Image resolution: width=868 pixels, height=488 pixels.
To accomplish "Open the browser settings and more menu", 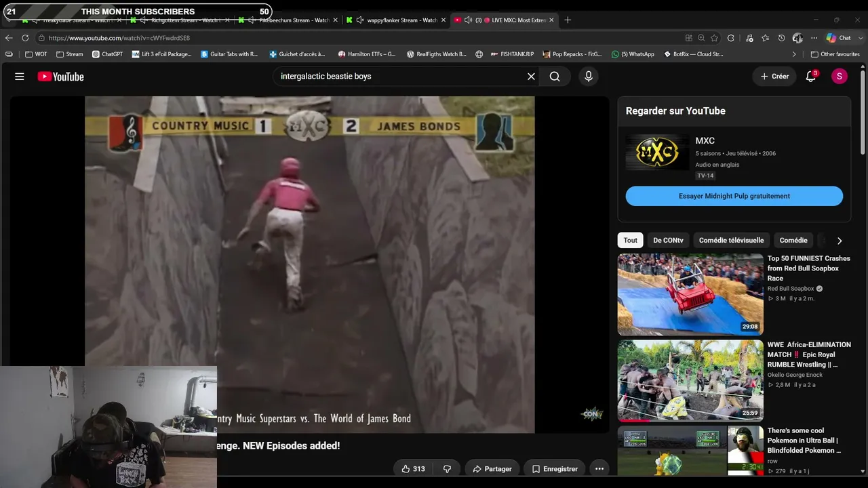I will coord(814,38).
